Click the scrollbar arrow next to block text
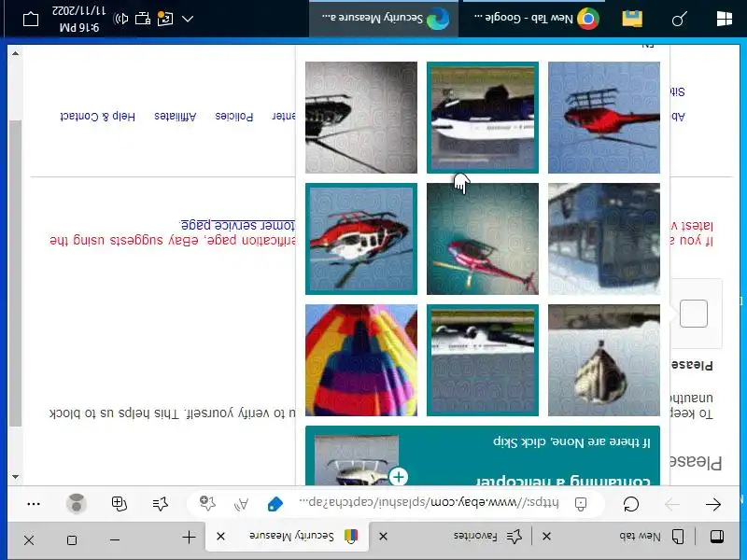Screen dimensions: 747x560 pos(15,476)
